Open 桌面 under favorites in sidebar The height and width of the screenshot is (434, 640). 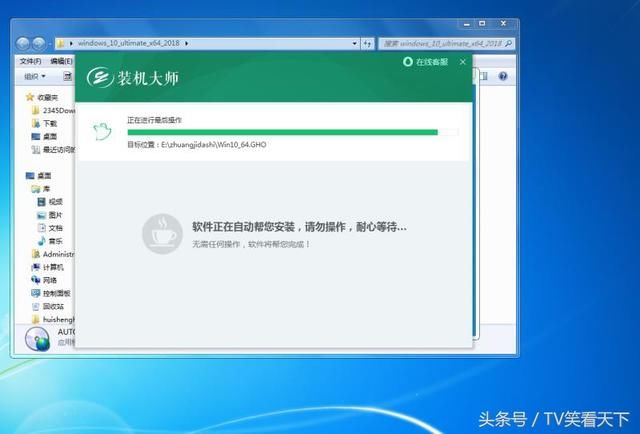(44, 136)
